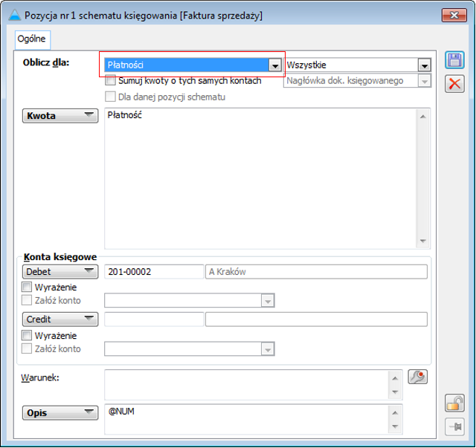Screen dimensions: 476x448
Task: Click the A Kraków account name field
Action: point(316,271)
